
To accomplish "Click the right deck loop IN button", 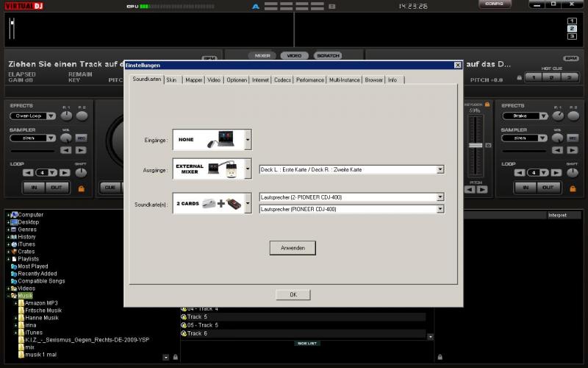I will 526,188.
